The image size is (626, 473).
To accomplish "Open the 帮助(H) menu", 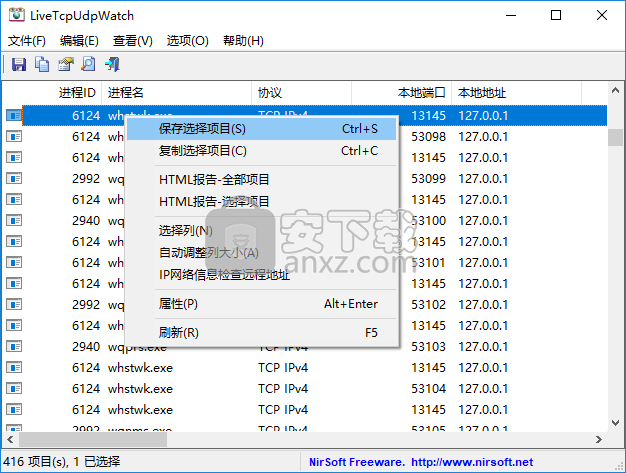I will coord(243,41).
